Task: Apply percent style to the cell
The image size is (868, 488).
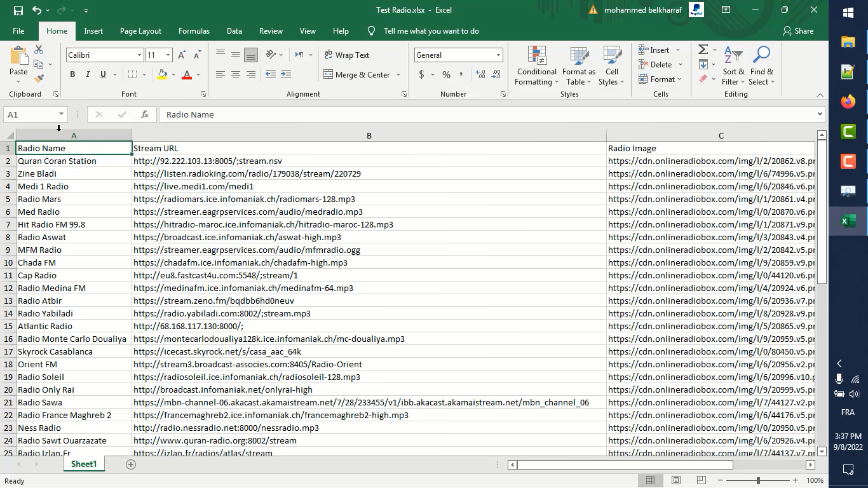Action: (446, 74)
